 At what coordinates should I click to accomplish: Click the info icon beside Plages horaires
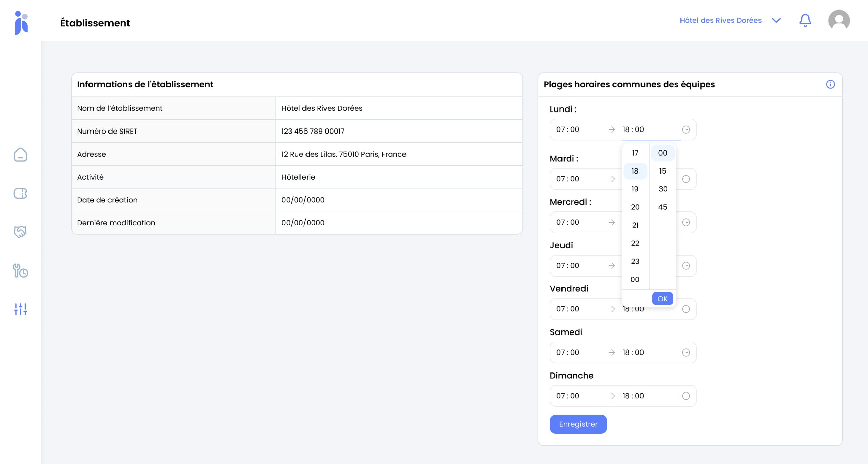point(830,84)
